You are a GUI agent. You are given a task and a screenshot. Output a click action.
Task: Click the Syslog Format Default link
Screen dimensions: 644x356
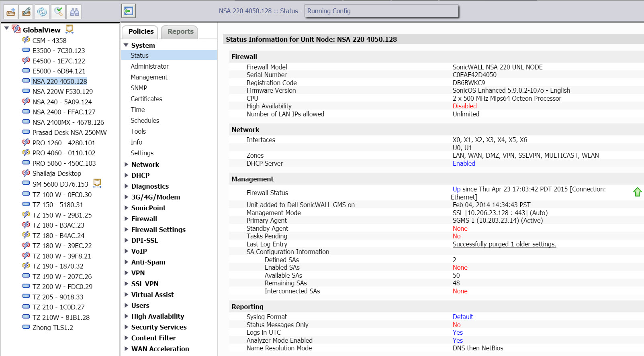(463, 317)
